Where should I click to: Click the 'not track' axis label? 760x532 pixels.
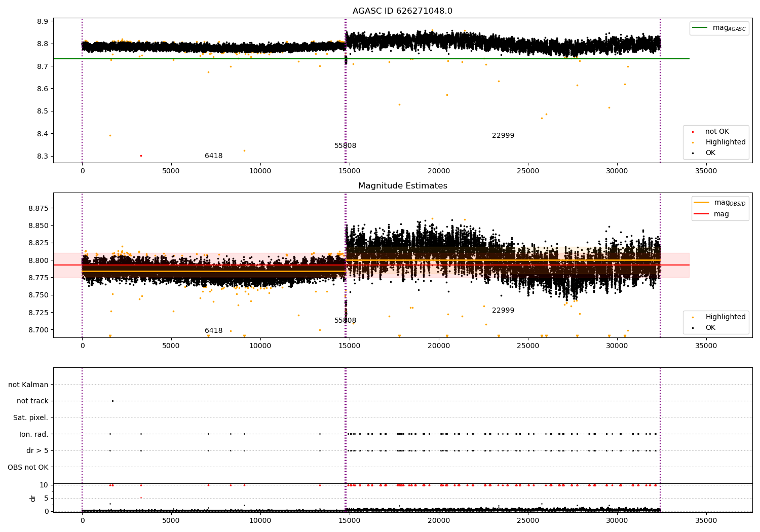(32, 401)
